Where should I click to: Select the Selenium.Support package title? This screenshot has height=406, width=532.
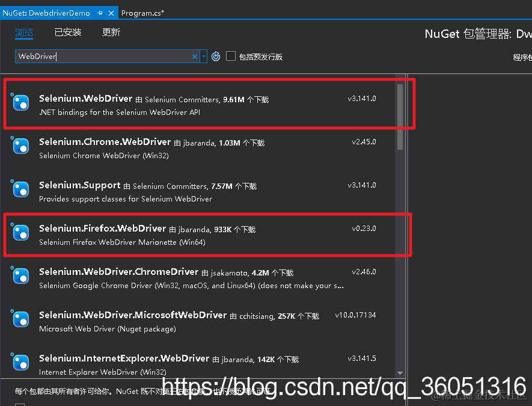[80, 185]
